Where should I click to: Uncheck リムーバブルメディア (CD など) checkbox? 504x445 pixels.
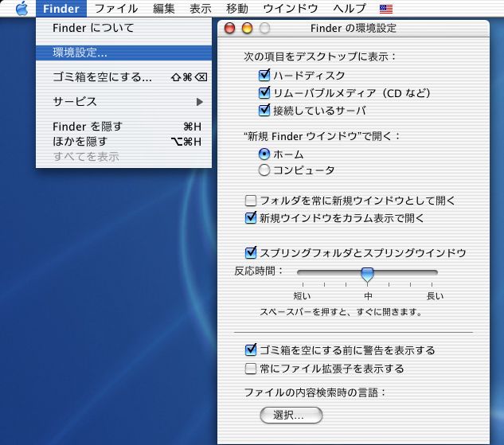tap(265, 93)
